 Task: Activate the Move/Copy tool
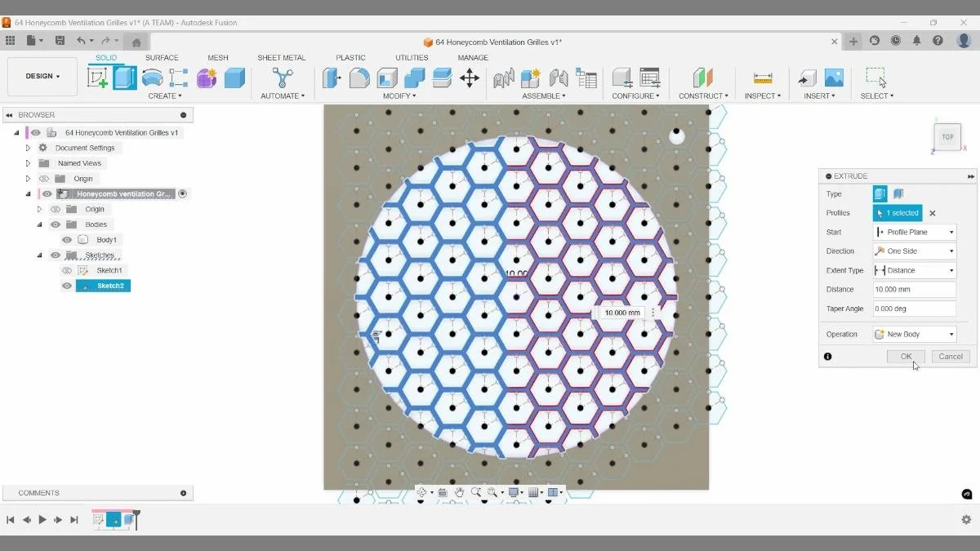(x=469, y=78)
